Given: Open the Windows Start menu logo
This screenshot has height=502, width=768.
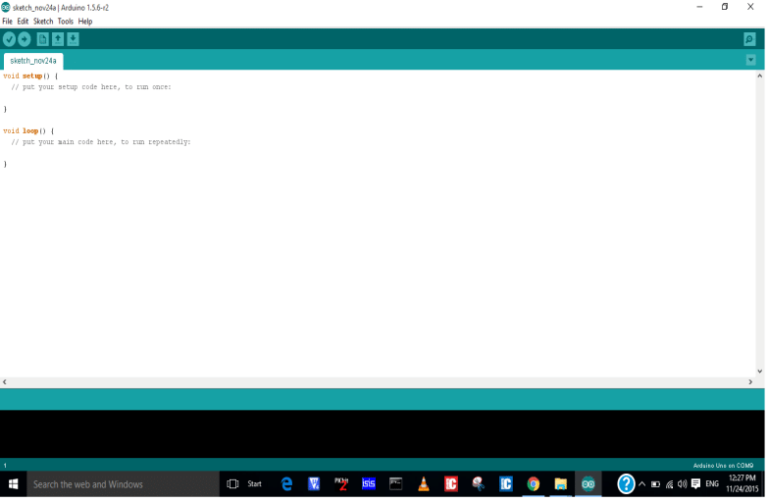Looking at the screenshot, I should coord(13,484).
